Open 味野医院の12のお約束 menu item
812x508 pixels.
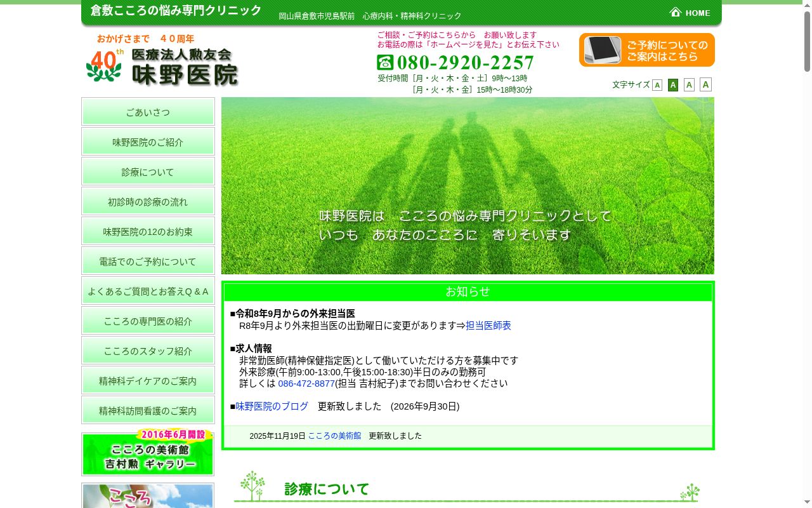(148, 231)
